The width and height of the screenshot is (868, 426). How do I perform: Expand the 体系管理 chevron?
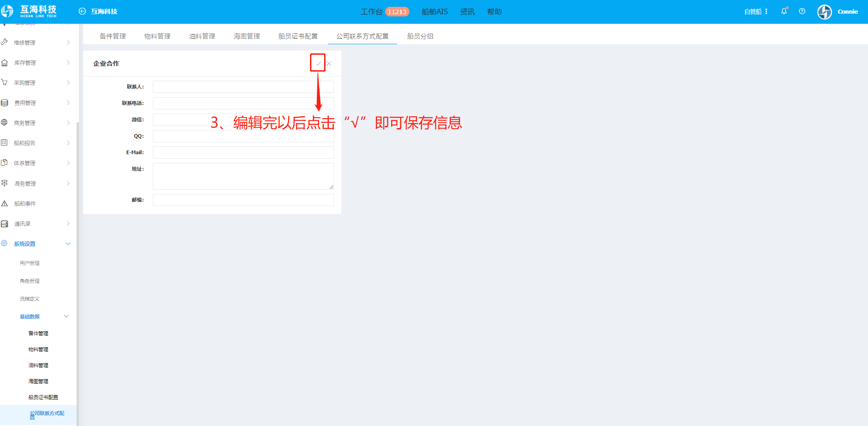coord(68,163)
